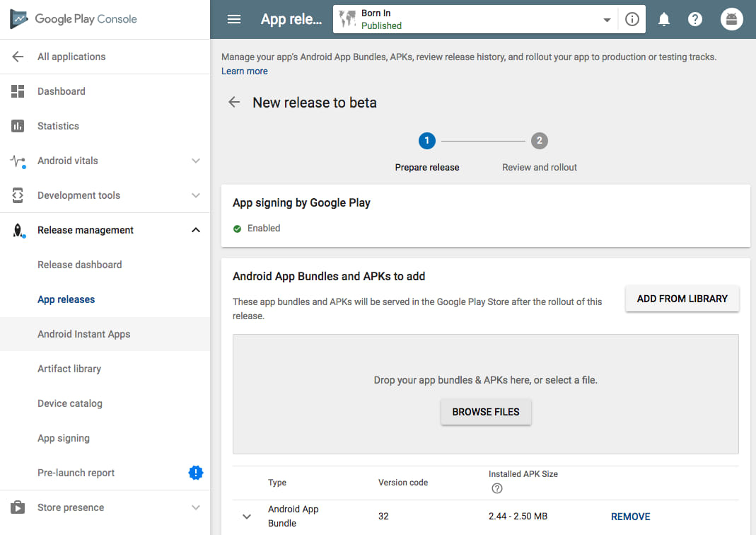
Task: Click the notifications bell icon
Action: 663,20
